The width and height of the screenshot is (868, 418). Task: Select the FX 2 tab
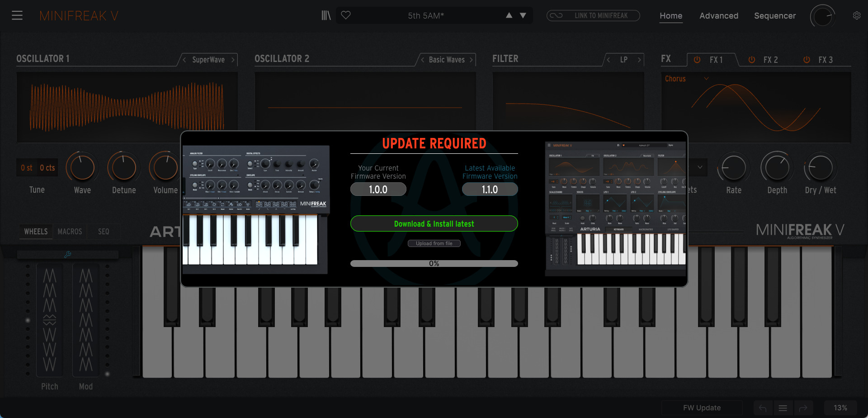tap(771, 60)
